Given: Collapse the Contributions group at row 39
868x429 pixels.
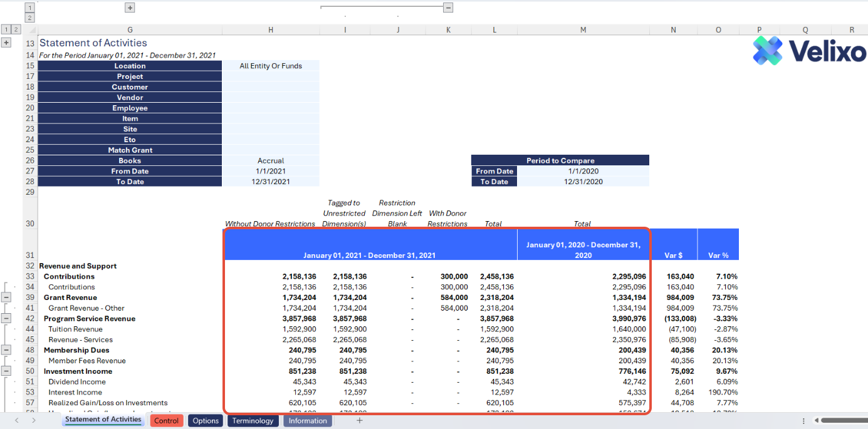Looking at the screenshot, I should tap(6, 297).
